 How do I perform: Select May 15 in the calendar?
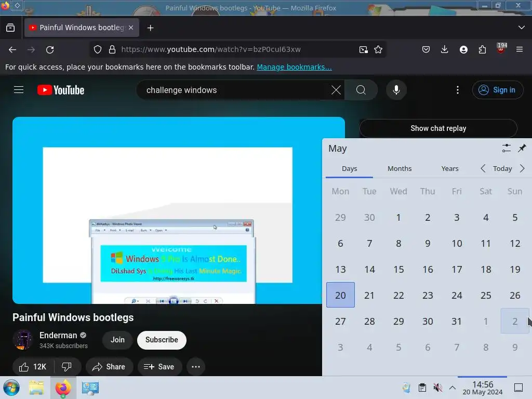pos(398,270)
